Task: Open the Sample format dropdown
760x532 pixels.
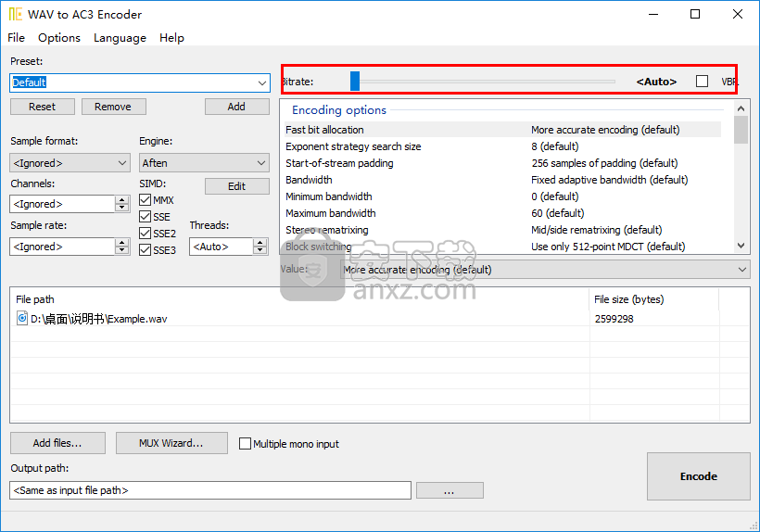Action: tap(122, 162)
